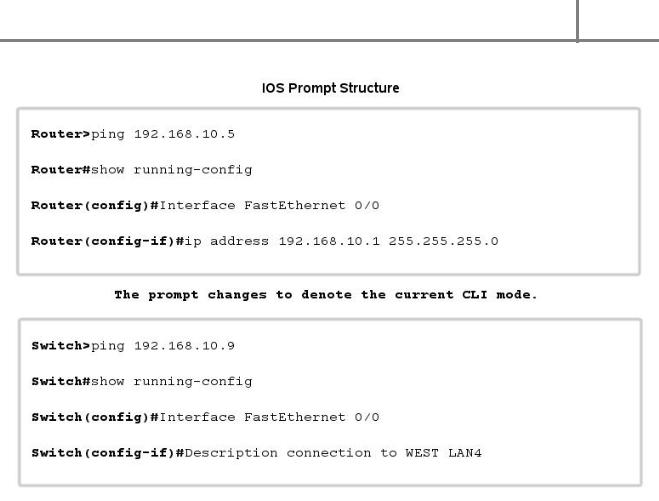The height and width of the screenshot is (501, 659).
Task: Click Router(config)# Interface FastEthernet line
Action: [205, 206]
